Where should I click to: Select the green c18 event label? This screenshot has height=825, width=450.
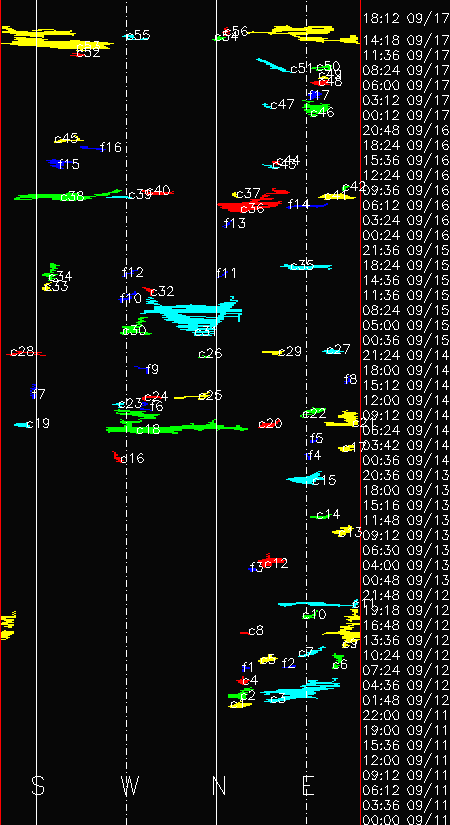click(148, 430)
